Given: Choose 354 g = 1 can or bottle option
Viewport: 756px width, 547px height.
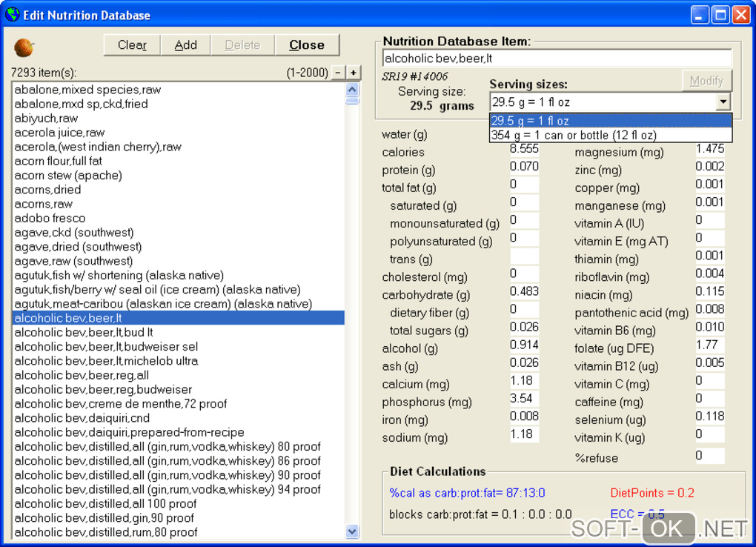Looking at the screenshot, I should 611,135.
